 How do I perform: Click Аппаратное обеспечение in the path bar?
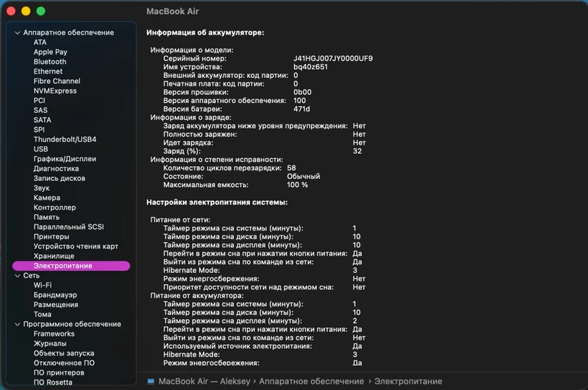tap(311, 381)
